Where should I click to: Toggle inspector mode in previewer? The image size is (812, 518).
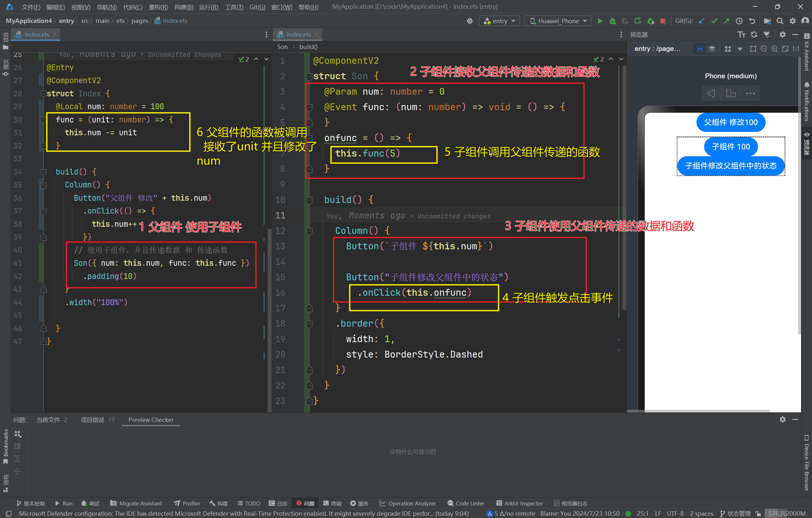click(x=700, y=49)
